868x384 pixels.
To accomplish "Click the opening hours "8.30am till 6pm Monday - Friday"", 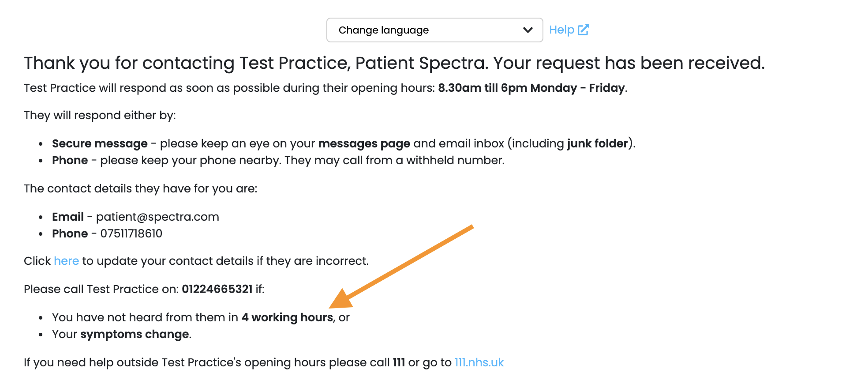I will (531, 88).
